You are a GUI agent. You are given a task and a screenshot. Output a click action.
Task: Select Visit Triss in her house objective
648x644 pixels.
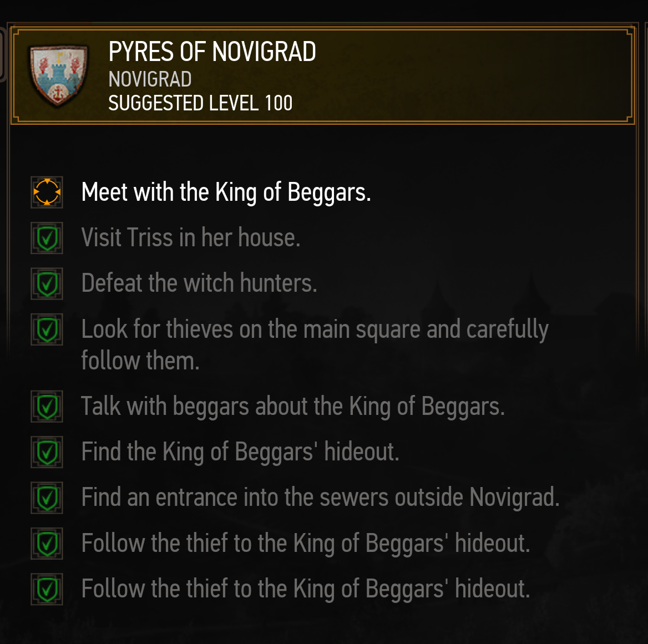(x=190, y=237)
